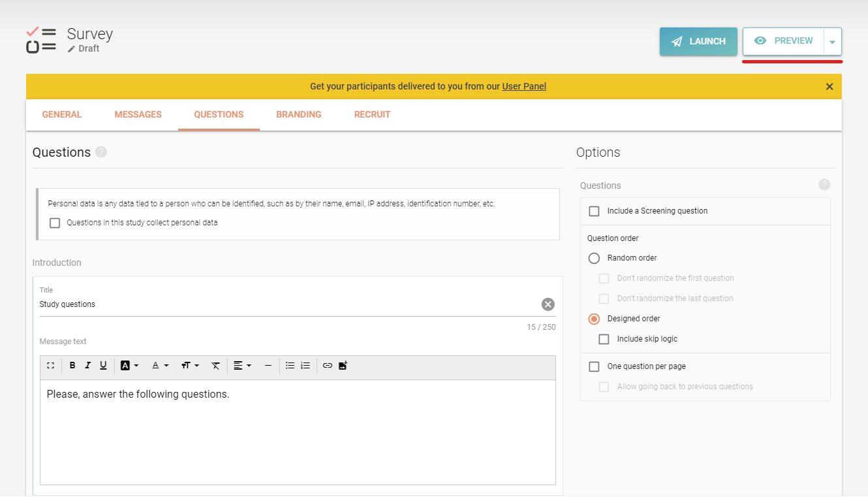868x497 pixels.
Task: Expand the font size dropdown
Action: pyautogui.click(x=190, y=366)
